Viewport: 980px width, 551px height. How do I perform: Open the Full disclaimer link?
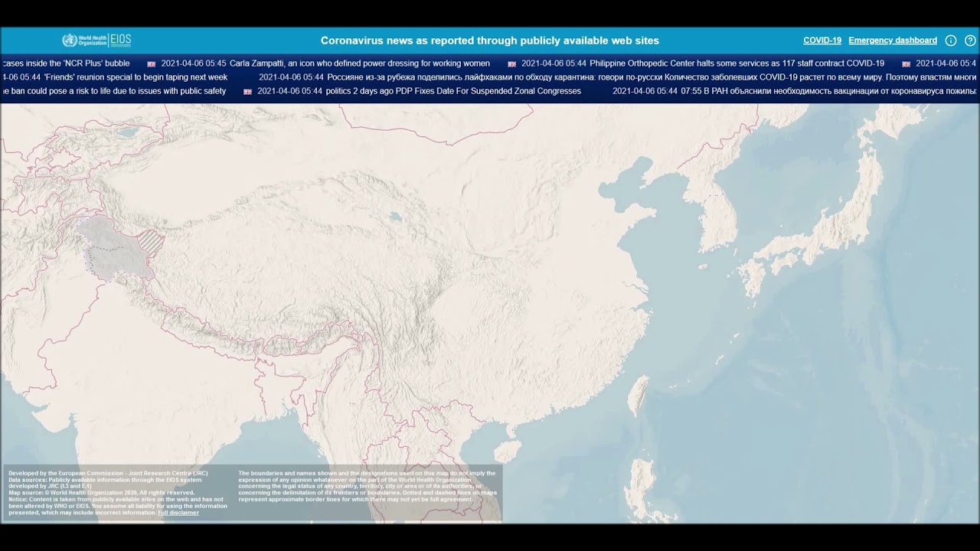pos(178,513)
